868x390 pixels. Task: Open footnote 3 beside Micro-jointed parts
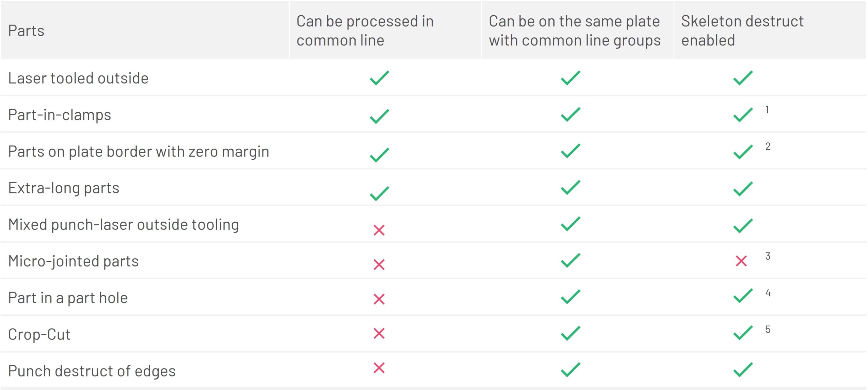point(768,256)
